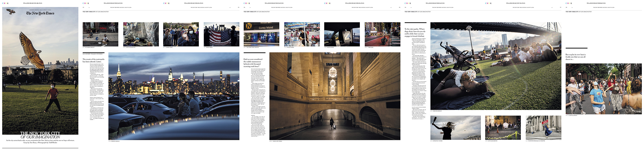Click the pull quote 'To the city's parks. Where dogs share'

pyautogui.click(x=415, y=33)
